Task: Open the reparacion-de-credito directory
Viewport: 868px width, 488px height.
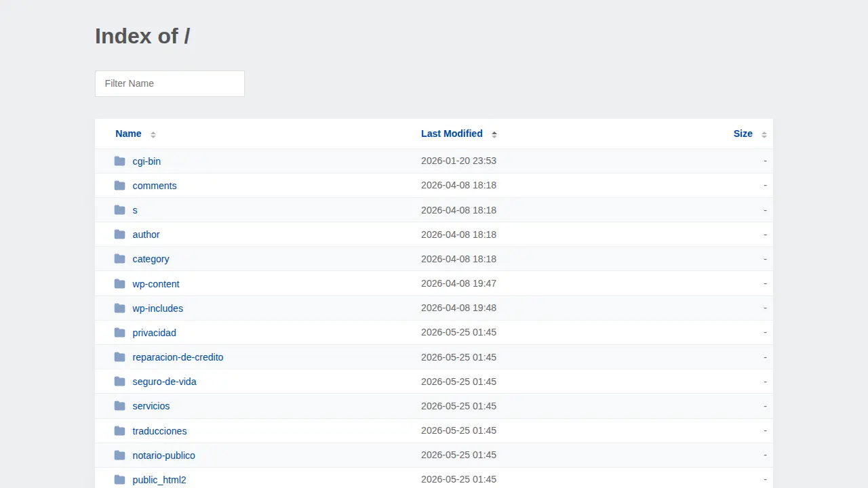Action: tap(178, 357)
